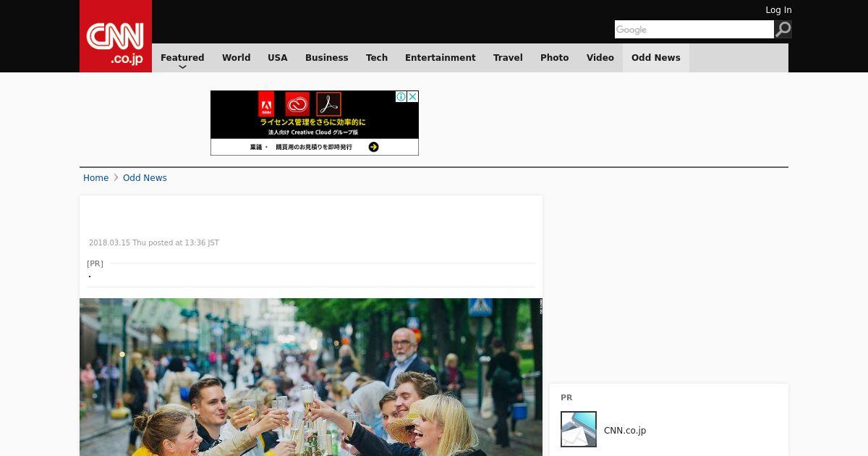
Task: Open the Photo section
Action: coord(555,58)
